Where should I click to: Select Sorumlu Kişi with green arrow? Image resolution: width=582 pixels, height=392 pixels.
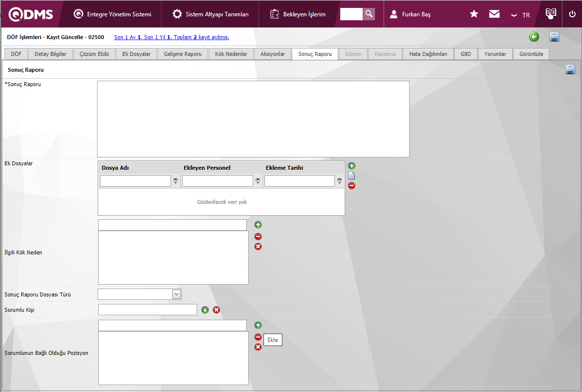205,310
